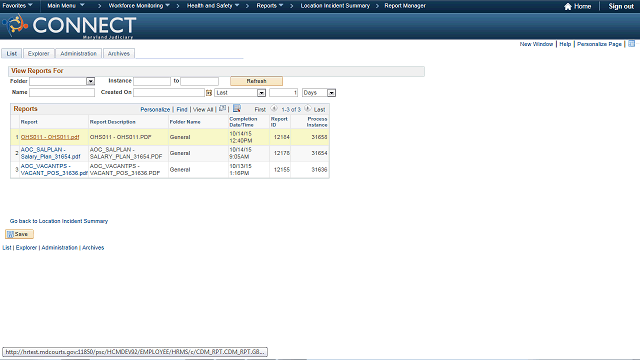Open the New Window link
This screenshot has width=640, height=360.
pyautogui.click(x=536, y=44)
